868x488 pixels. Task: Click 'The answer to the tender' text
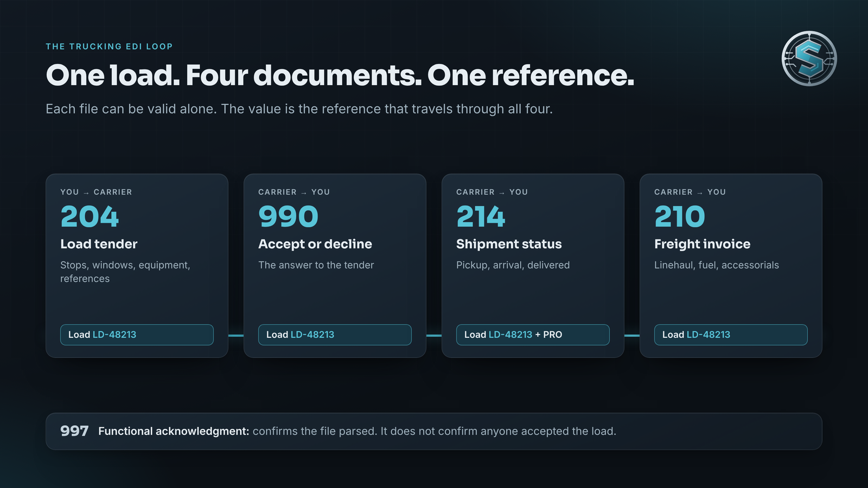pos(316,265)
